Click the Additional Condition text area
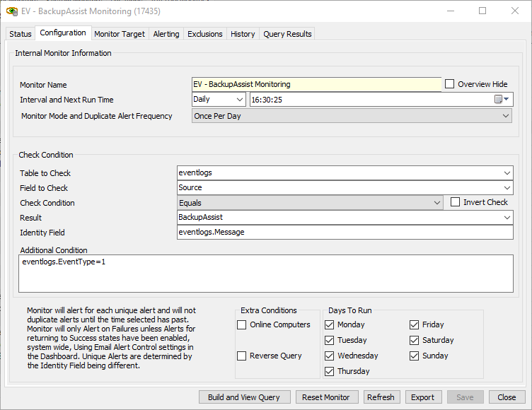532x410 pixels. tap(267, 273)
